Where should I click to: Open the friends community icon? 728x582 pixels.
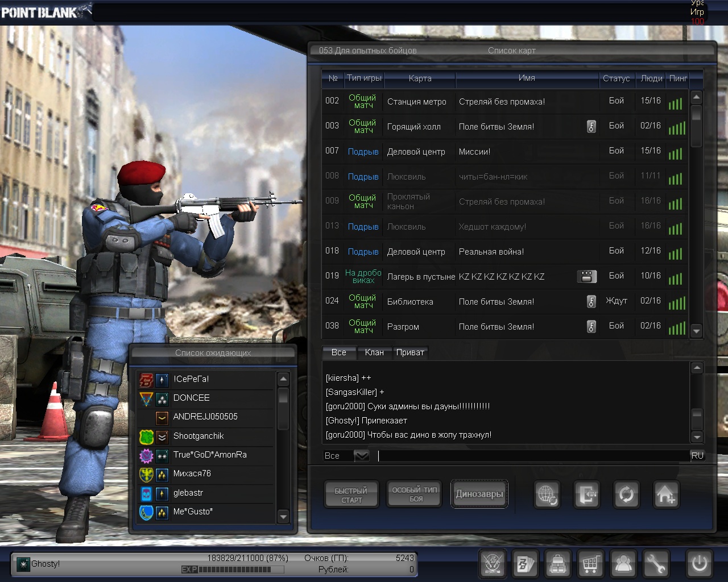[x=623, y=564]
